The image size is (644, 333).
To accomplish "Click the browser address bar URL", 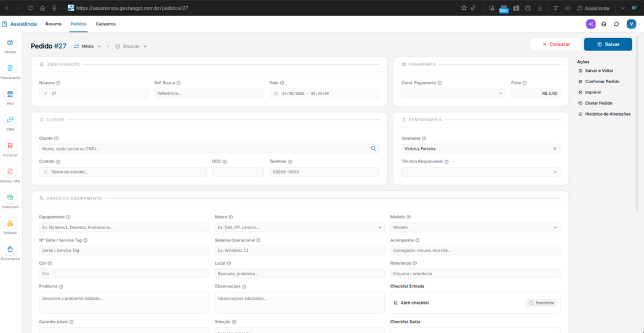I will pyautogui.click(x=132, y=8).
